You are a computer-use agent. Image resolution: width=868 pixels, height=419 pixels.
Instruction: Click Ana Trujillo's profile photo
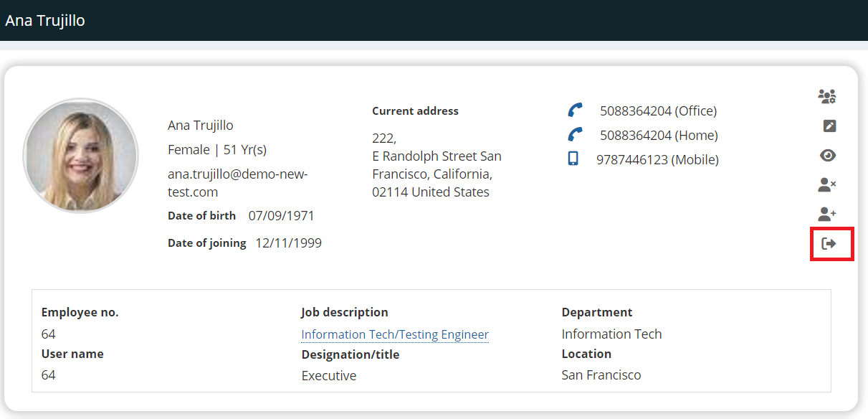(x=80, y=156)
